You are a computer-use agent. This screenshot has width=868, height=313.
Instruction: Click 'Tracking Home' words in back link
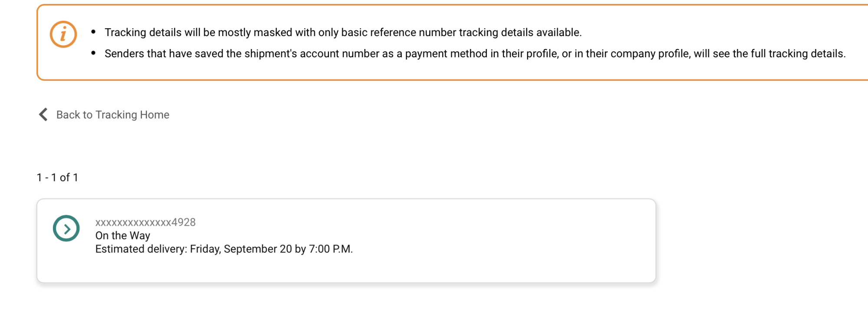click(132, 115)
